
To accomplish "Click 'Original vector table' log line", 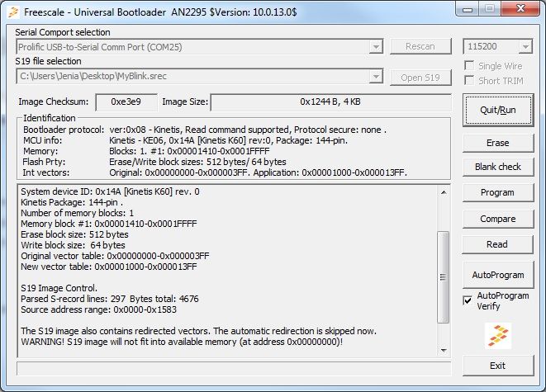I will 115,257.
